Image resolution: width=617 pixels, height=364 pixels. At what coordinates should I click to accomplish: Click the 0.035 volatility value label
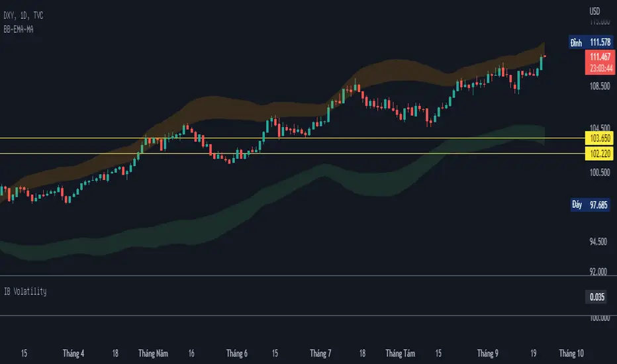(598, 298)
